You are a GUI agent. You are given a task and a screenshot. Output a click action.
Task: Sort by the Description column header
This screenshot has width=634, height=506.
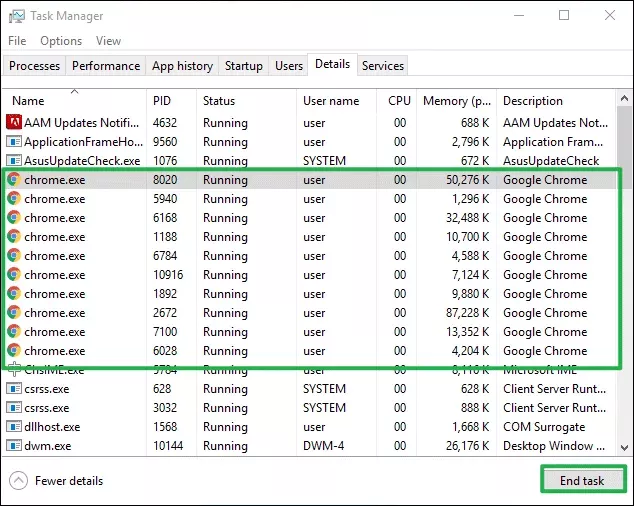click(556, 100)
